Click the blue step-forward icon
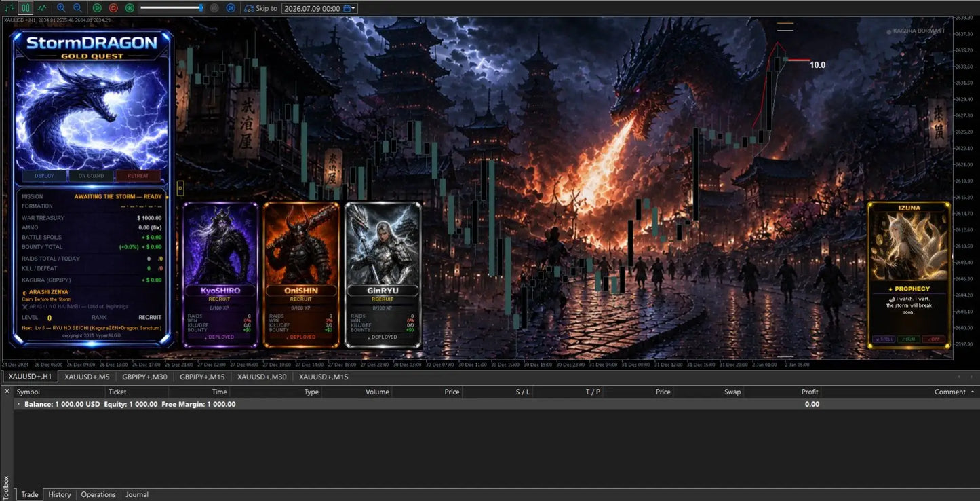 231,8
